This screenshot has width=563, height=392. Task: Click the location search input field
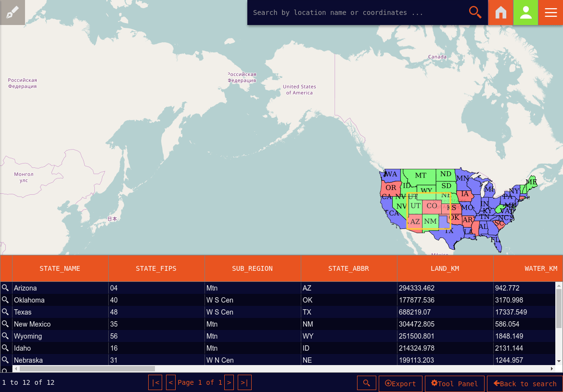tap(356, 13)
